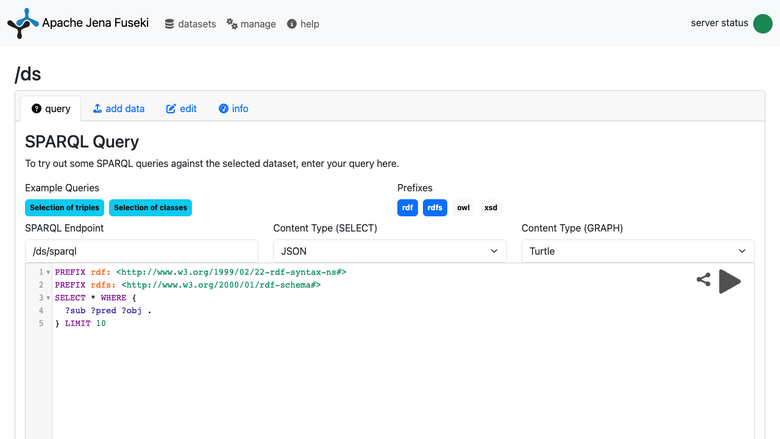
Task: Click the Apache Jena Fuseki logo
Action: click(x=23, y=23)
